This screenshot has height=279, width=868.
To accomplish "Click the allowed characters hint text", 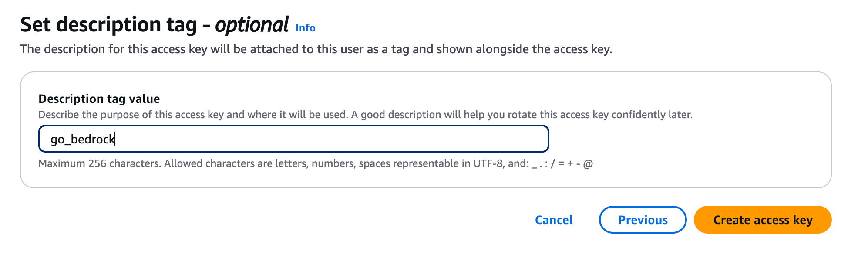I will (316, 164).
